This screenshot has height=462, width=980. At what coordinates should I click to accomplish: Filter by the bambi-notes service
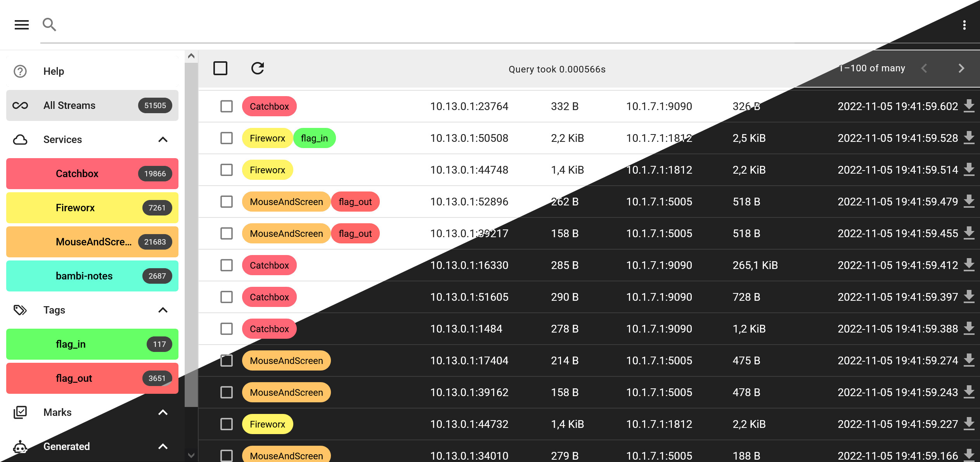pos(92,276)
